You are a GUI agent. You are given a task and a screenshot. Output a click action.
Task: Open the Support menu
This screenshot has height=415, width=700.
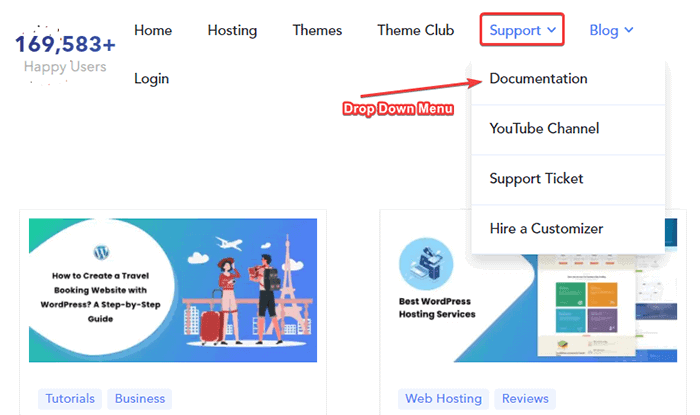pyautogui.click(x=522, y=29)
